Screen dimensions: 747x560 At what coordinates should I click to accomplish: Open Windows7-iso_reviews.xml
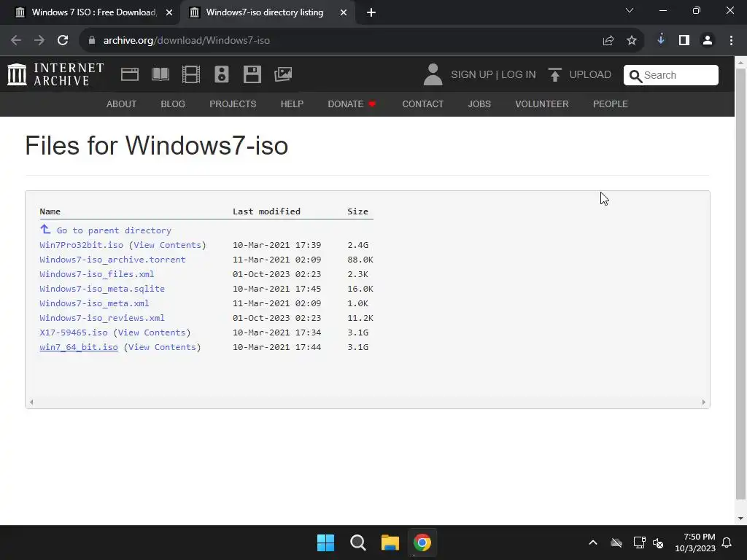[102, 318]
